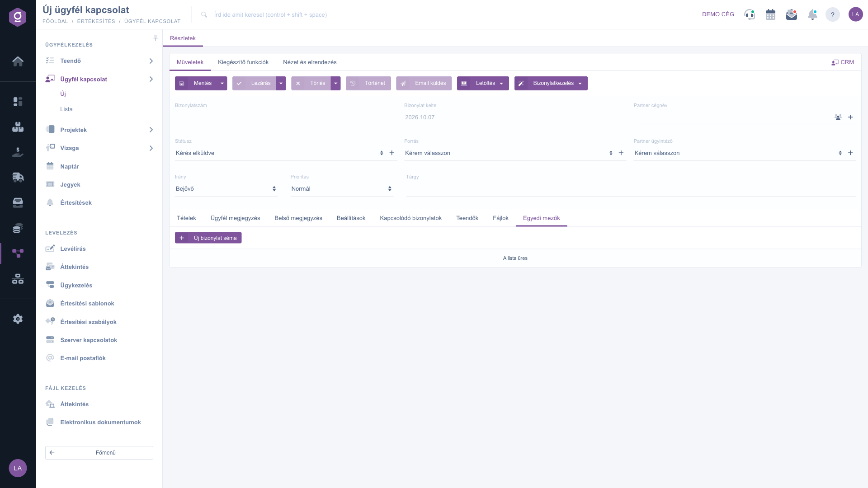Screen dimensions: 868x488
Task: Click the delivery truck icon in sidebar
Action: (18, 177)
